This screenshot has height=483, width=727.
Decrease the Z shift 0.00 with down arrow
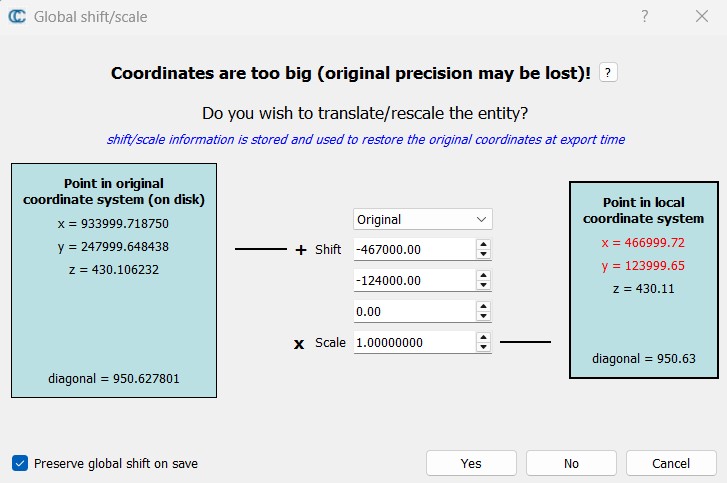[x=484, y=316]
